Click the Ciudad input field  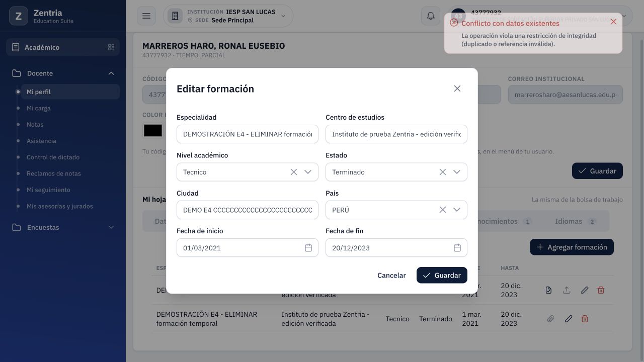[248, 210]
